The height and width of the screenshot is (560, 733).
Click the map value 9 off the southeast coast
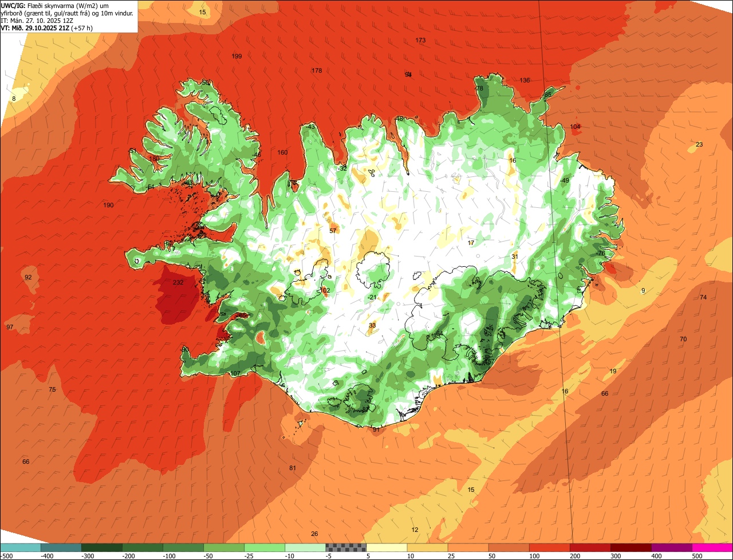pos(643,290)
